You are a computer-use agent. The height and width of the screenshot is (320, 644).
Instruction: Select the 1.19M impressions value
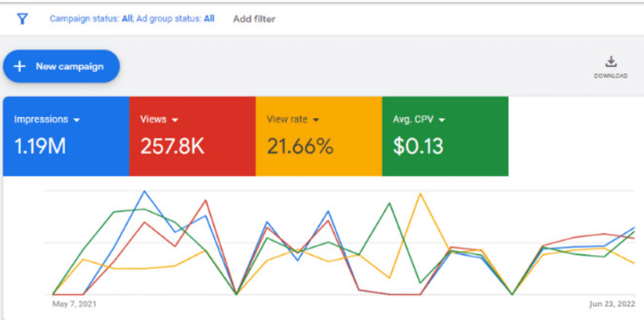pos(40,146)
